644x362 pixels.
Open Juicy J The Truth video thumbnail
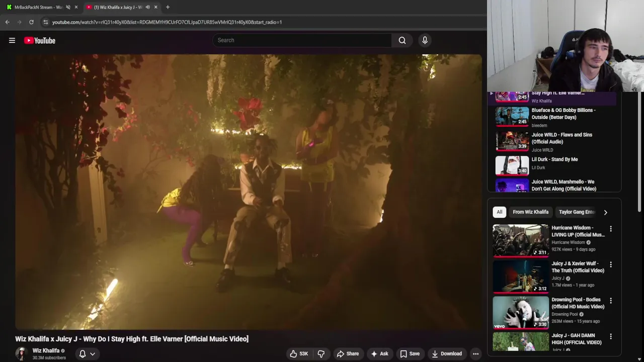[521, 276]
